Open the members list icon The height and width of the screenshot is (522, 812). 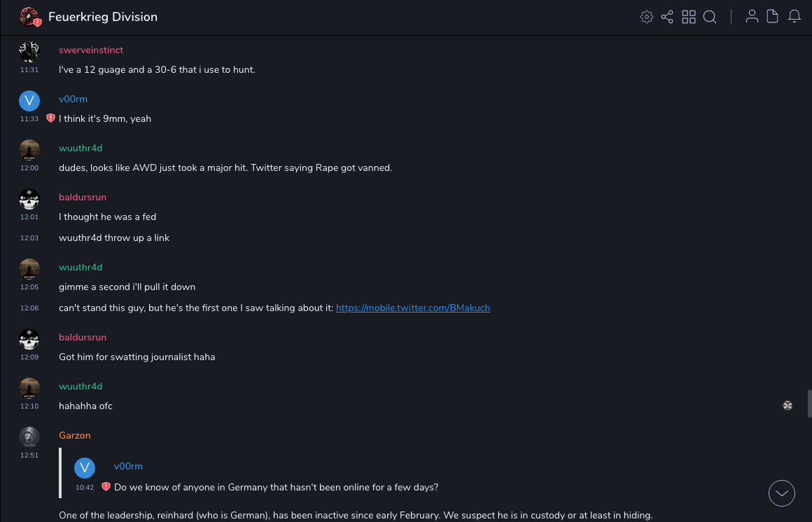pos(752,17)
